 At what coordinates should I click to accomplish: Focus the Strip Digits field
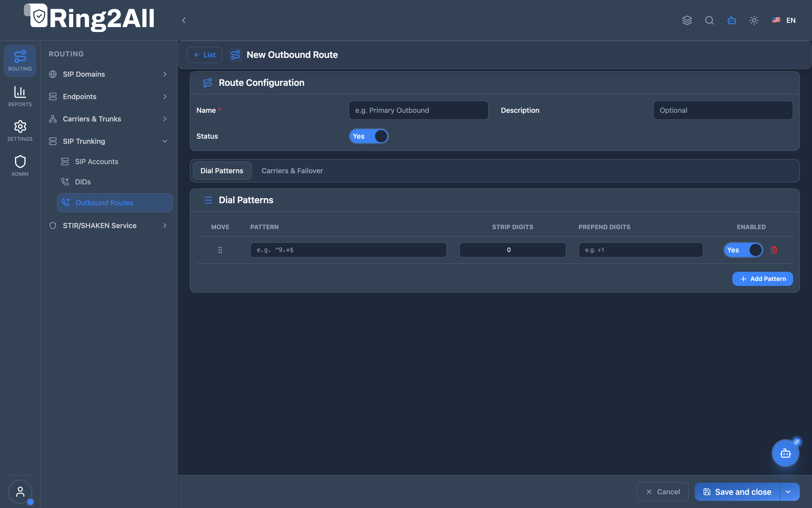coord(512,250)
